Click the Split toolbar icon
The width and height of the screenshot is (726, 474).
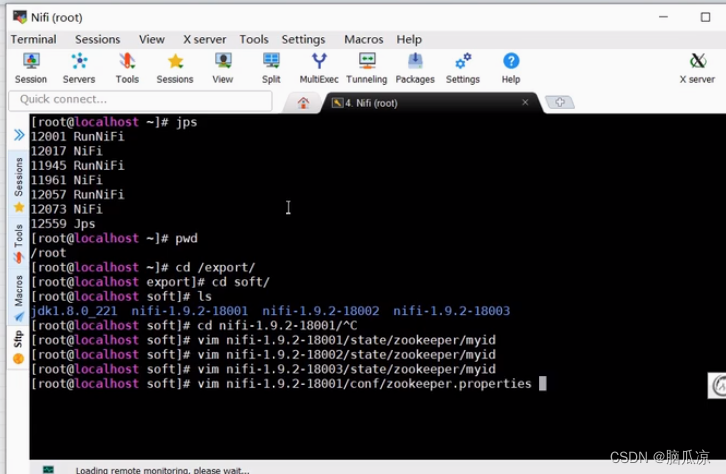271,68
